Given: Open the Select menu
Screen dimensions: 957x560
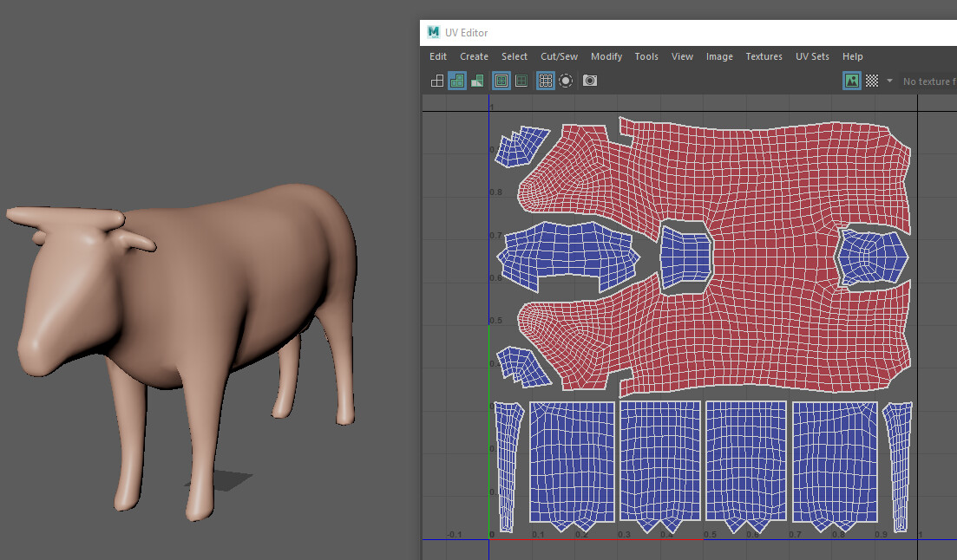Looking at the screenshot, I should click(515, 56).
